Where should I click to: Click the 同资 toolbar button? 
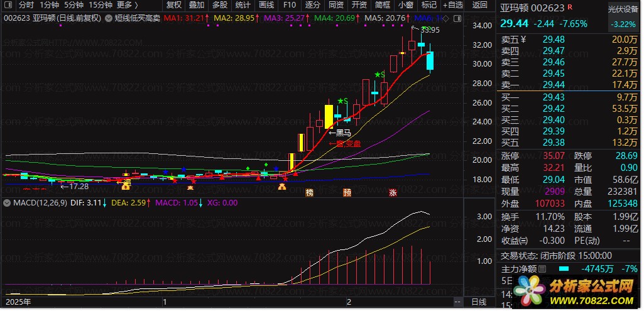(336, 5)
